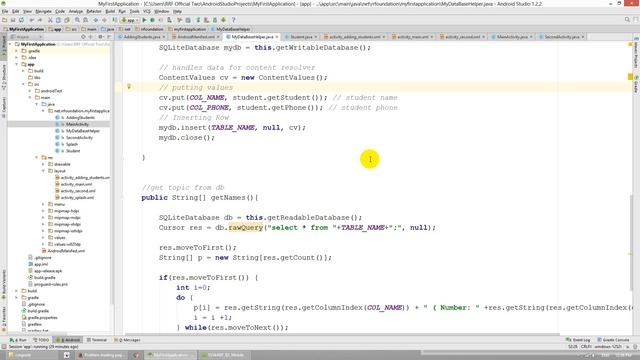Click the Synchronize refresh toolbar icon
Viewport: 640px width, 360px height.
(21, 20)
